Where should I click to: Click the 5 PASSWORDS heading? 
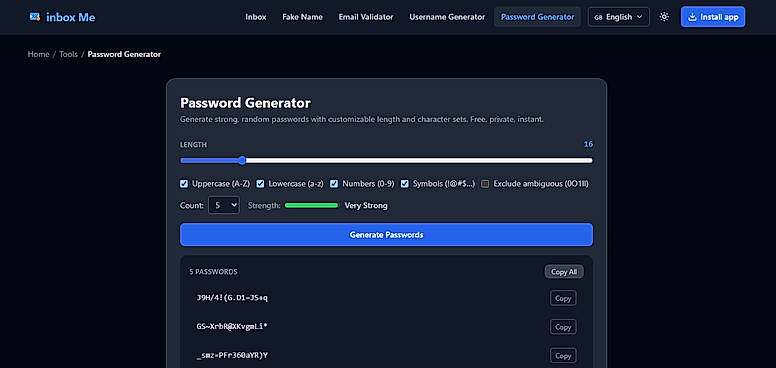[x=213, y=272]
